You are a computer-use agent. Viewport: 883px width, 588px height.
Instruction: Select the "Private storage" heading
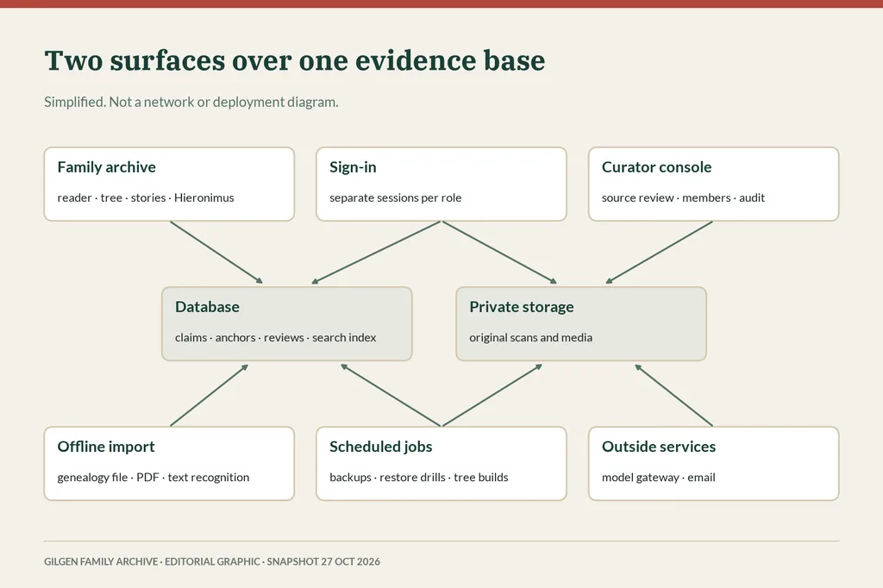point(522,307)
